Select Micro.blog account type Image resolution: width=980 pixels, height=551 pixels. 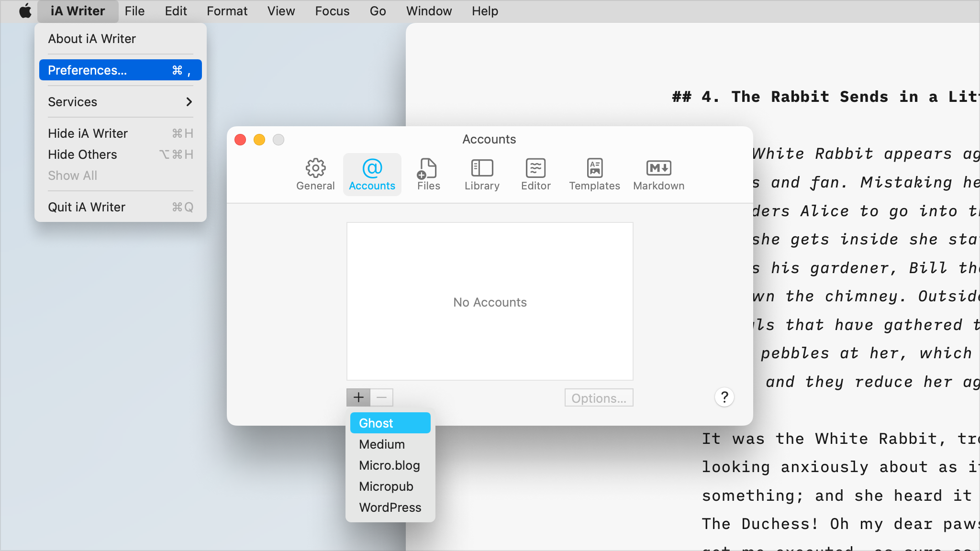390,465
